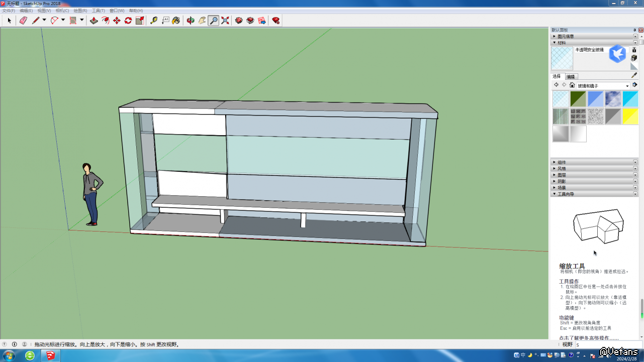Click the home icon in materials browser

[572, 85]
